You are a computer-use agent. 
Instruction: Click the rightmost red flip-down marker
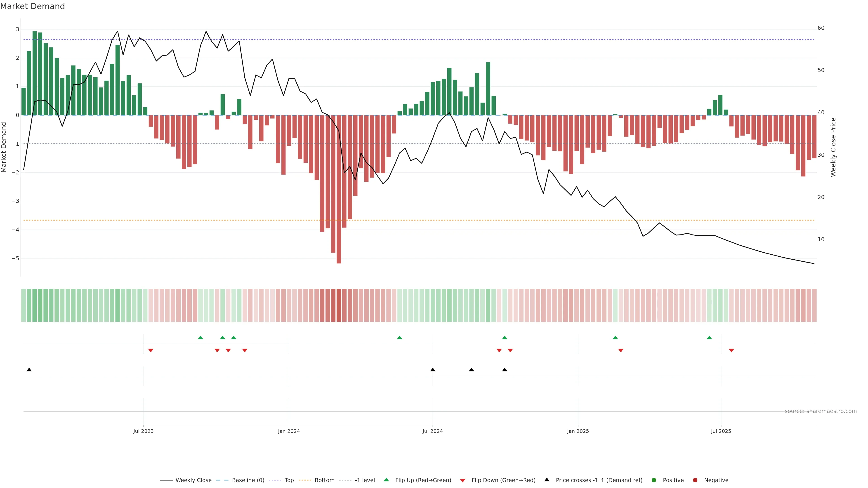coord(731,351)
